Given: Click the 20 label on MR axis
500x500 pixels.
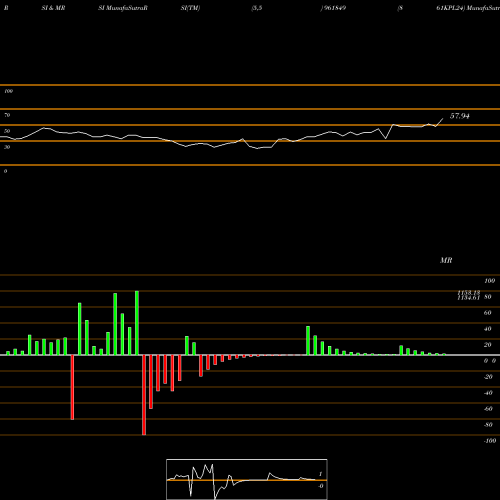Looking at the screenshot, I should (x=488, y=345).
